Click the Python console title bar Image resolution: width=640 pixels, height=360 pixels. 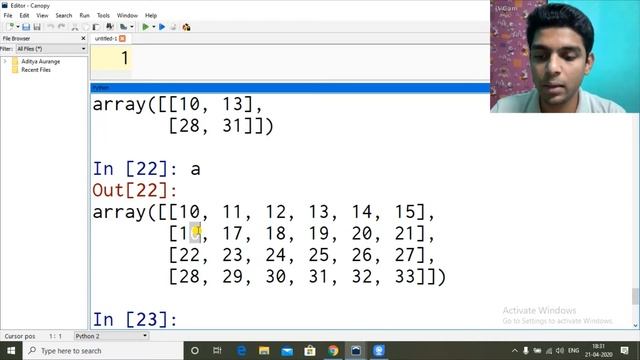290,88
